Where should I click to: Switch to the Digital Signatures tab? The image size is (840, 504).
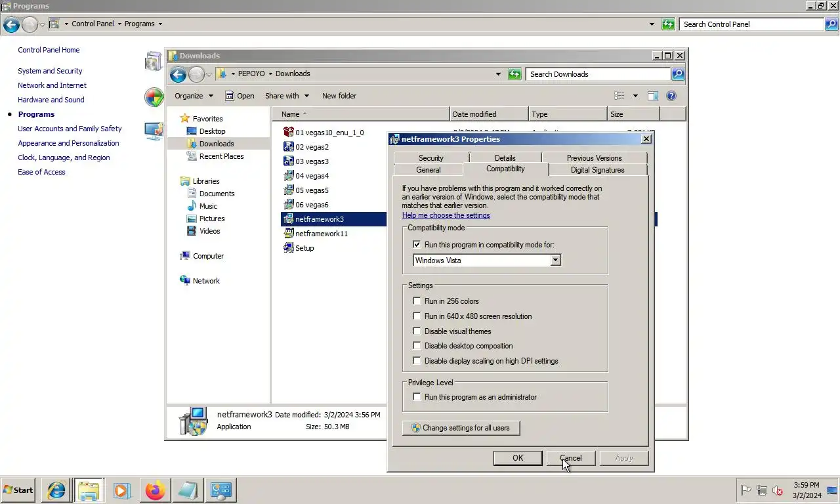click(597, 170)
